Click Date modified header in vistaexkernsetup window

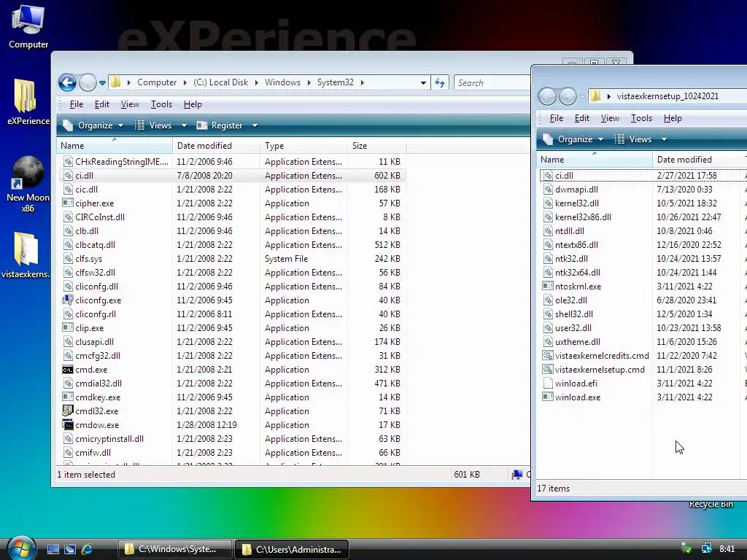pyautogui.click(x=695, y=160)
